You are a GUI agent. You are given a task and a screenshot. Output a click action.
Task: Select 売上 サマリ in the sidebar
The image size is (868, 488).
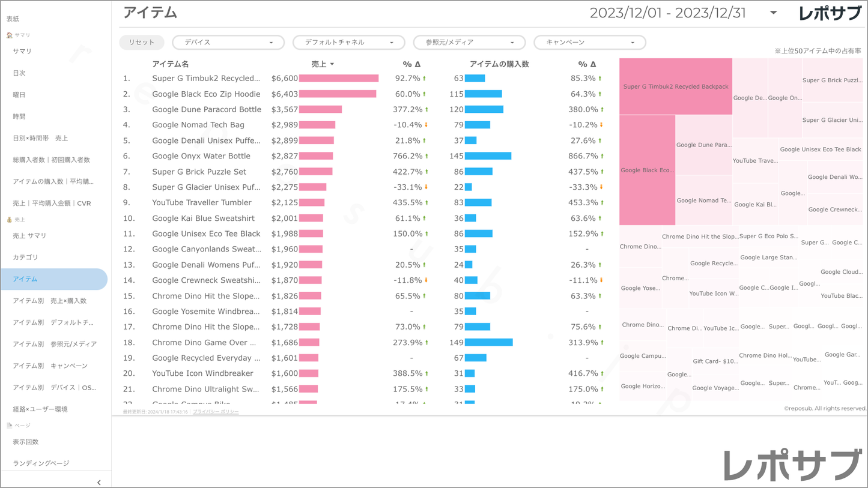coord(29,236)
